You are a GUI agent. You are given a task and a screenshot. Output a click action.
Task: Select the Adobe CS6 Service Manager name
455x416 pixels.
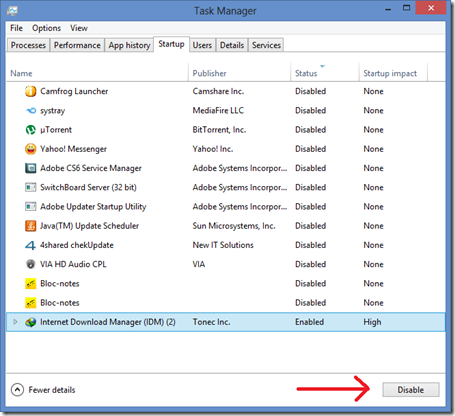click(91, 168)
